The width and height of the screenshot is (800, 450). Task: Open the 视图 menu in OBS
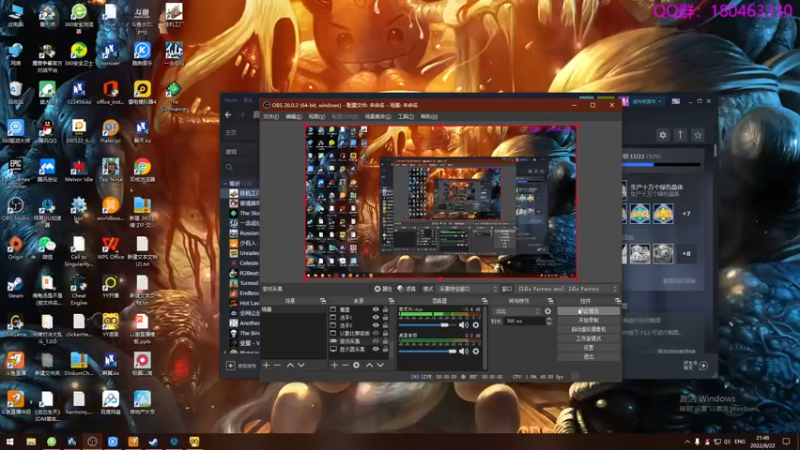[x=316, y=117]
